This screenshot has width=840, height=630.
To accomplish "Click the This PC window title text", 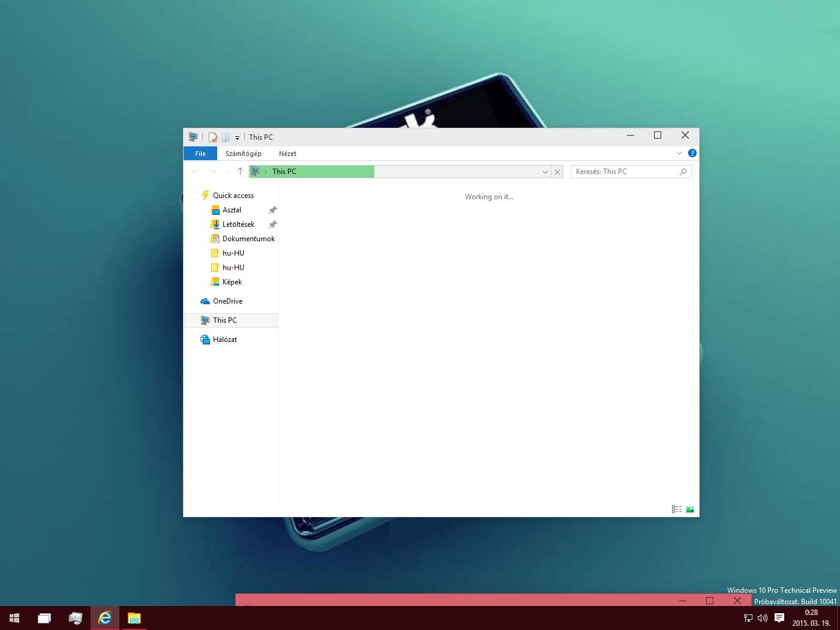I will tap(261, 137).
